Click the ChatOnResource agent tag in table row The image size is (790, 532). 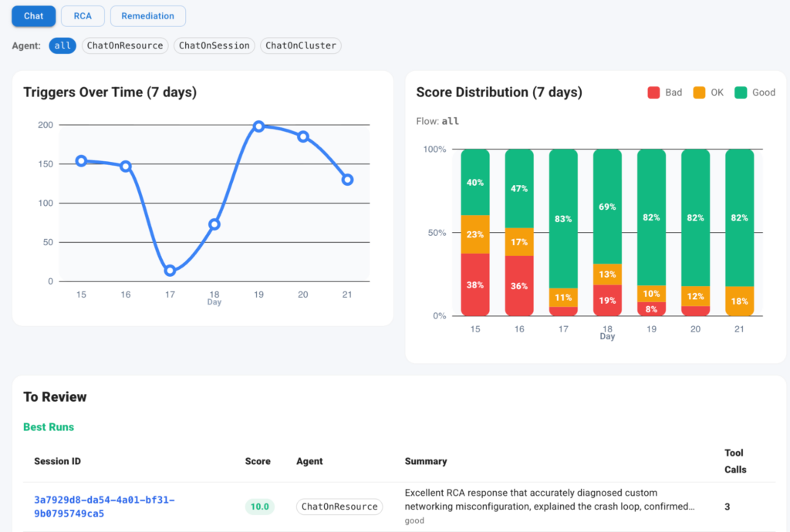pyautogui.click(x=339, y=507)
